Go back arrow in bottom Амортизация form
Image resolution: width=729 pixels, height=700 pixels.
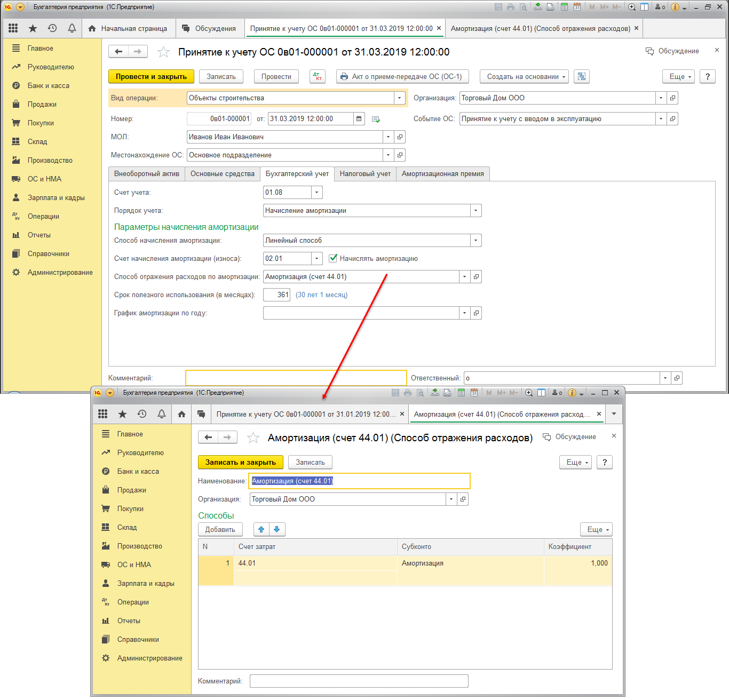coord(208,437)
